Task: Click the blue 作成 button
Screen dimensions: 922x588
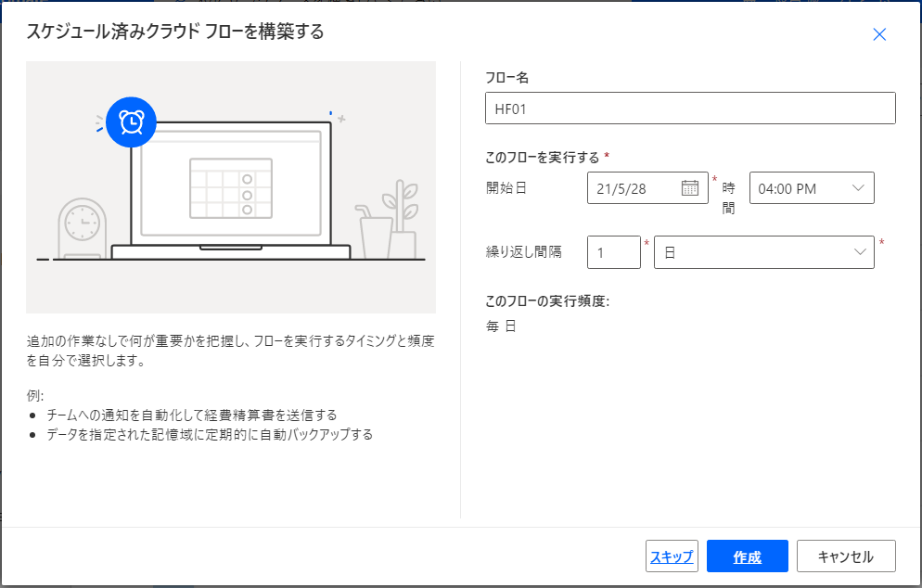Action: click(x=747, y=556)
